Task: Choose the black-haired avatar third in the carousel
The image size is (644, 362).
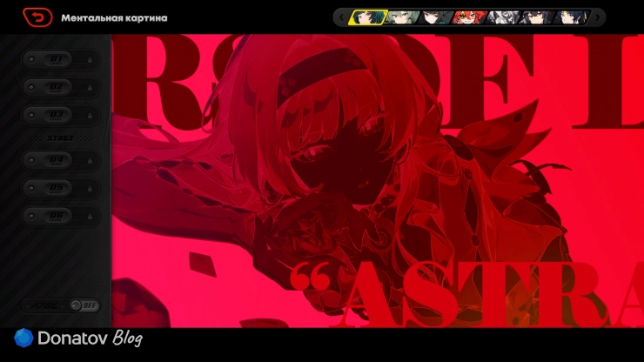Action: point(436,17)
